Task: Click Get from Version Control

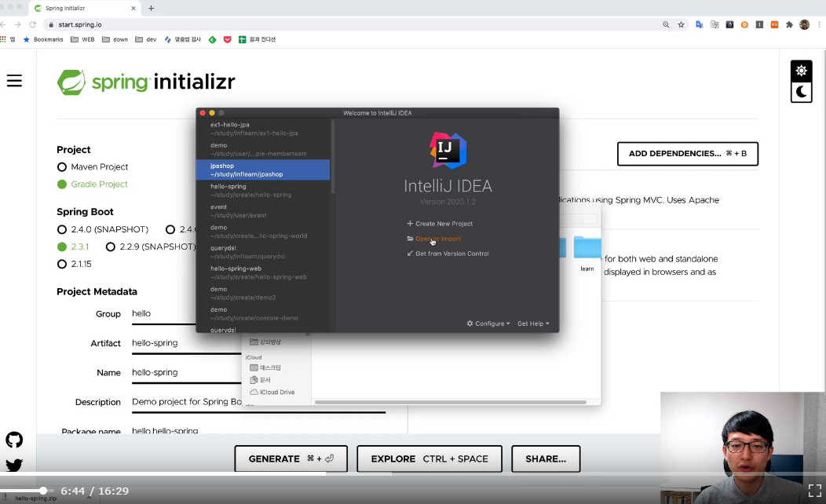Action: [x=448, y=254]
